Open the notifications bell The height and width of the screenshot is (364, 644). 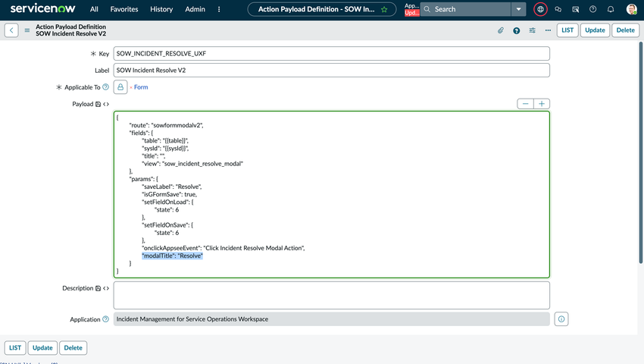click(x=611, y=9)
